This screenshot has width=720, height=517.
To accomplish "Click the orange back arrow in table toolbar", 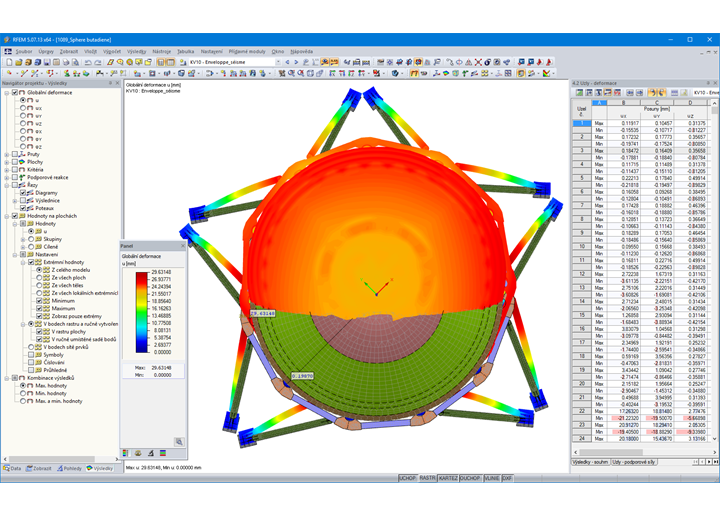I will (652, 93).
